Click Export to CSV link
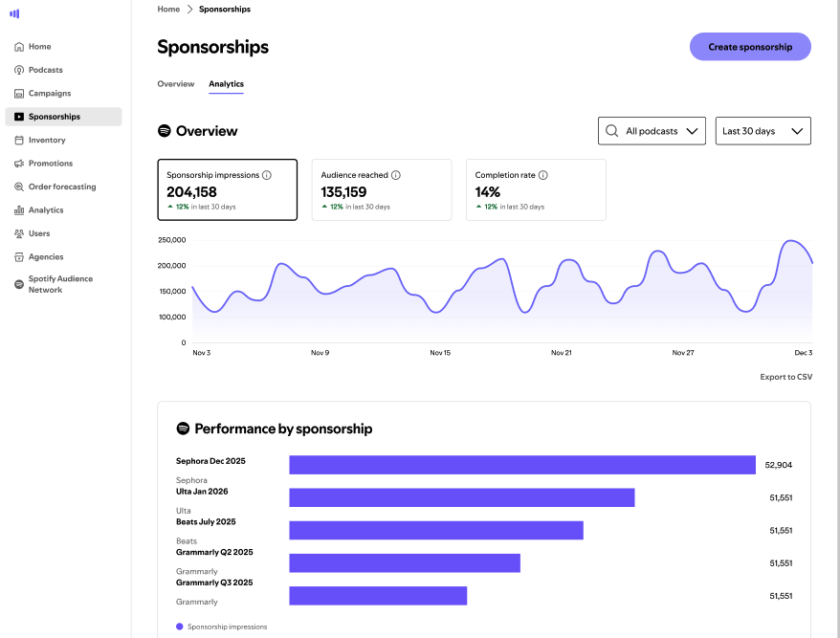 [785, 377]
